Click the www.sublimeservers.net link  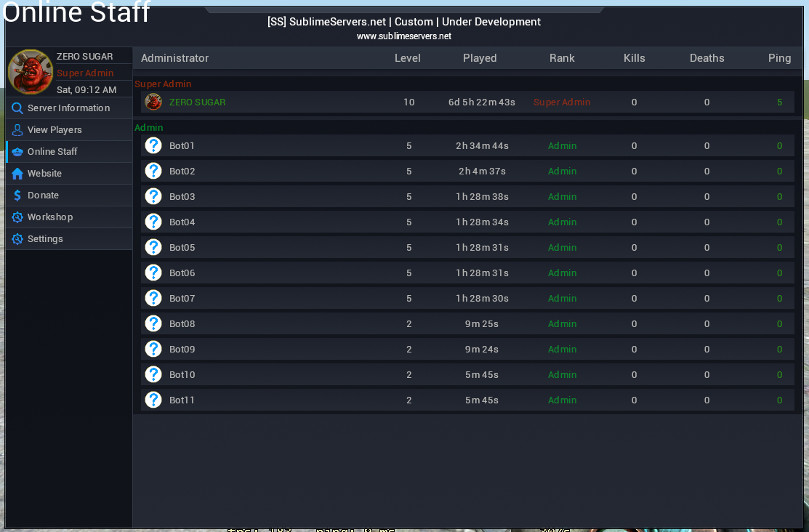click(x=404, y=36)
